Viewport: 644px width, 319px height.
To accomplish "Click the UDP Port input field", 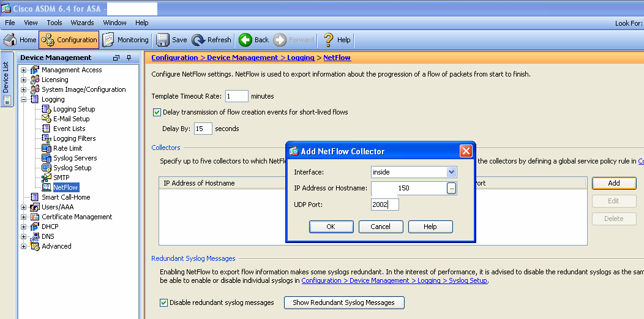I will (384, 205).
